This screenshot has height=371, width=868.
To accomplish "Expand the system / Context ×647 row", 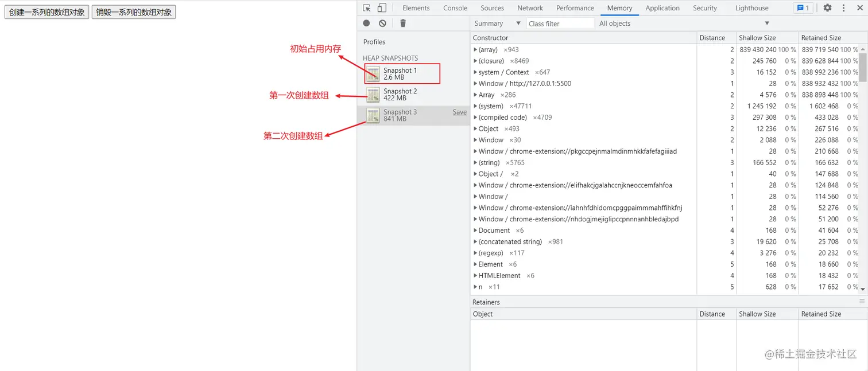I will [475, 72].
